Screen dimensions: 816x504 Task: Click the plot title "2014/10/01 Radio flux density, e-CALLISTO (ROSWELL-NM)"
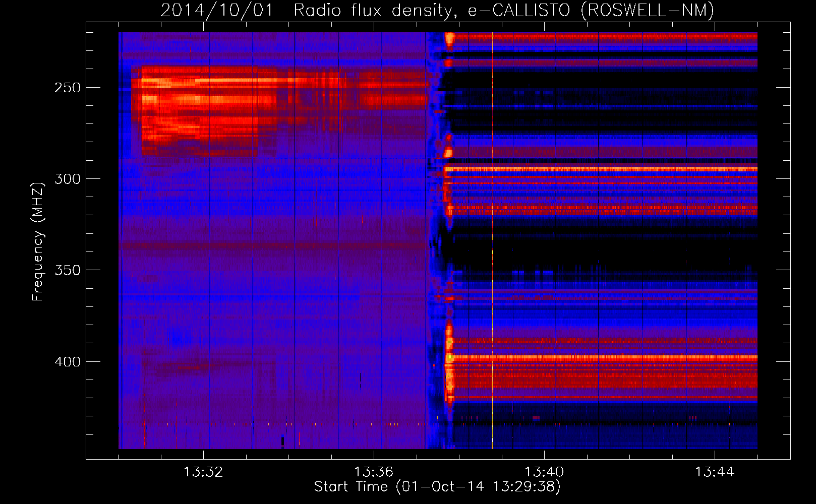tap(437, 10)
